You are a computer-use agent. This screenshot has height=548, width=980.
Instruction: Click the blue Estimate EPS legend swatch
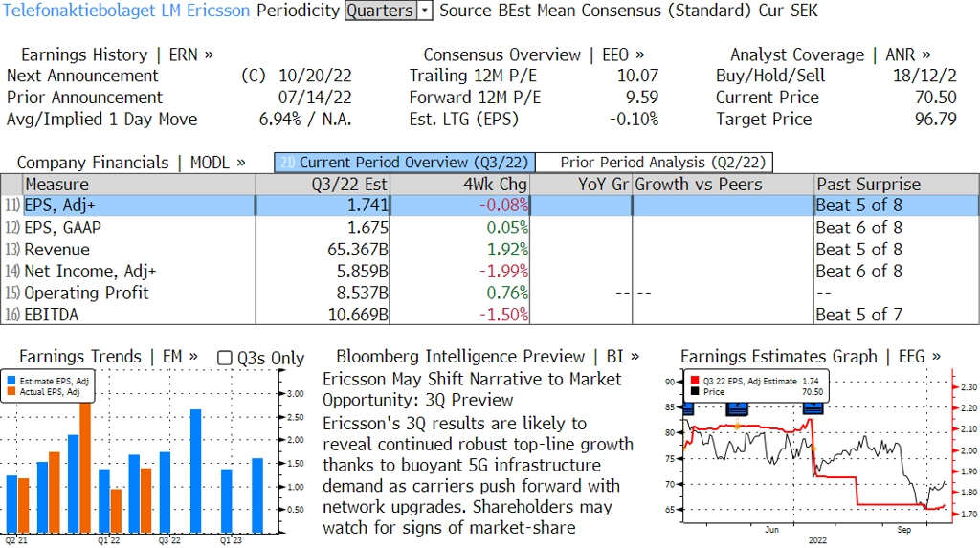[x=11, y=381]
